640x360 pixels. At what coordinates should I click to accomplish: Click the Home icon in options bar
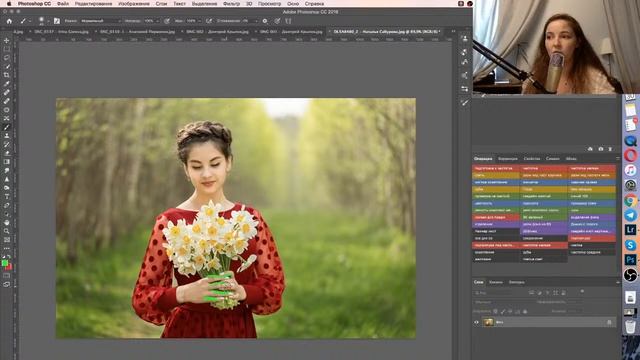[x=9, y=21]
